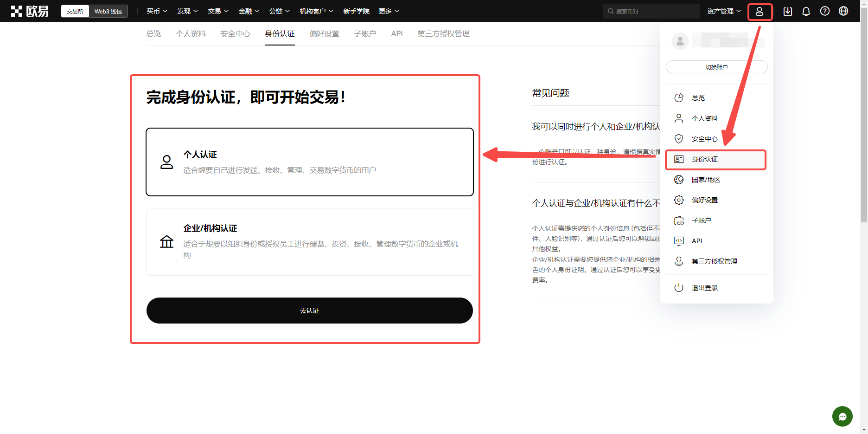Switch to Web3 钱包 mode
Viewport: 868px width, 434px height.
[108, 11]
